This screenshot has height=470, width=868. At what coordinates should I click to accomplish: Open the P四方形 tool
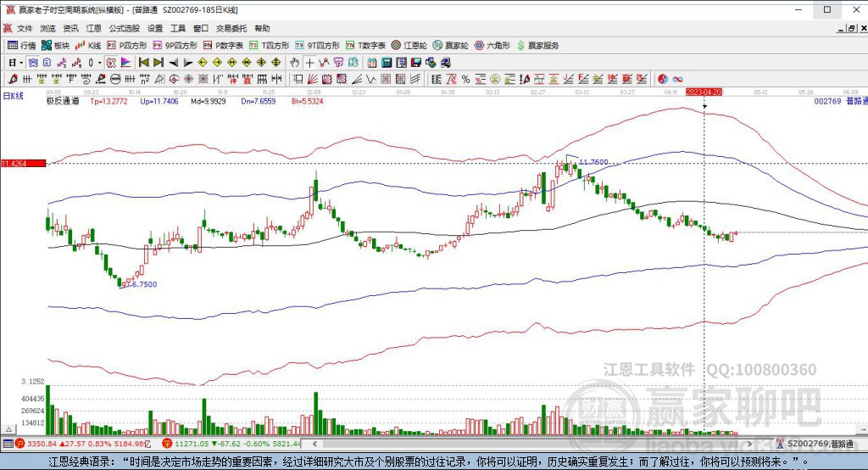tap(127, 46)
